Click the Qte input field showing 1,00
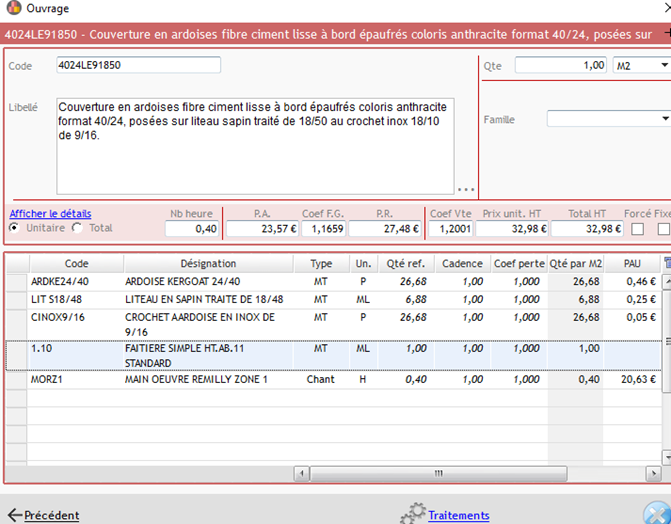Image resolution: width=671 pixels, height=524 pixels. pyautogui.click(x=561, y=65)
